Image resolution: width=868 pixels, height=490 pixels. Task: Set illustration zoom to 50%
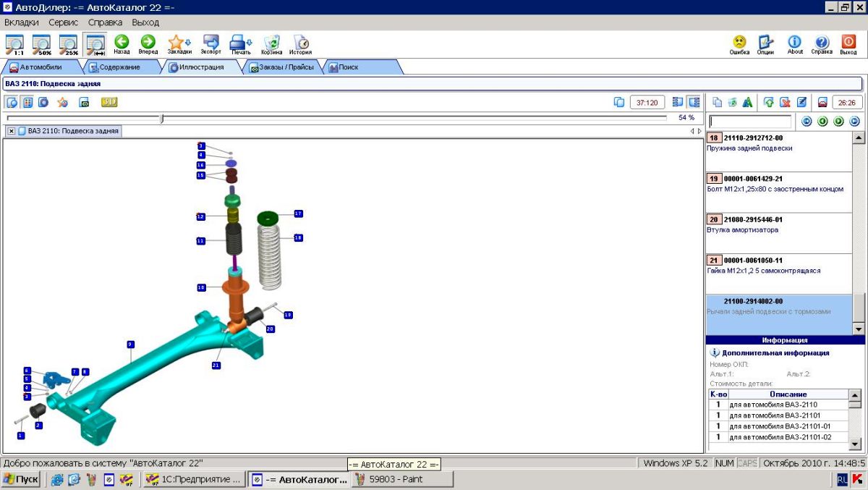pyautogui.click(x=41, y=44)
